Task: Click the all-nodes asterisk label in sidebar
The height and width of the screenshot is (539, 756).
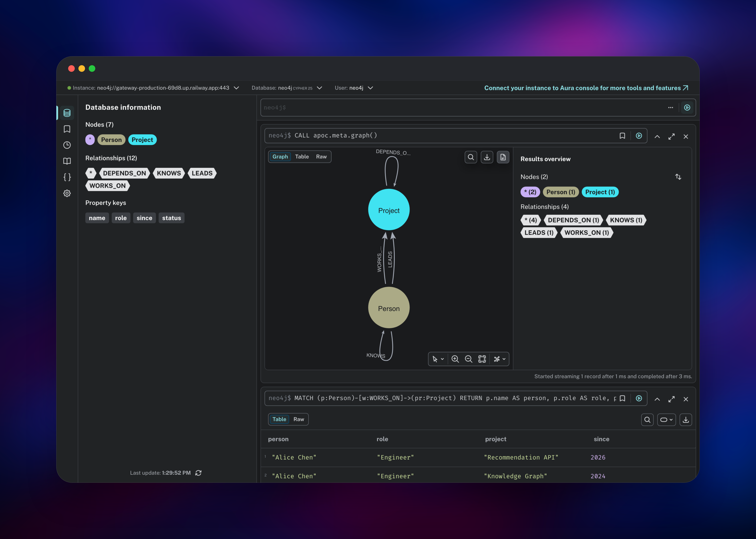Action: 90,140
